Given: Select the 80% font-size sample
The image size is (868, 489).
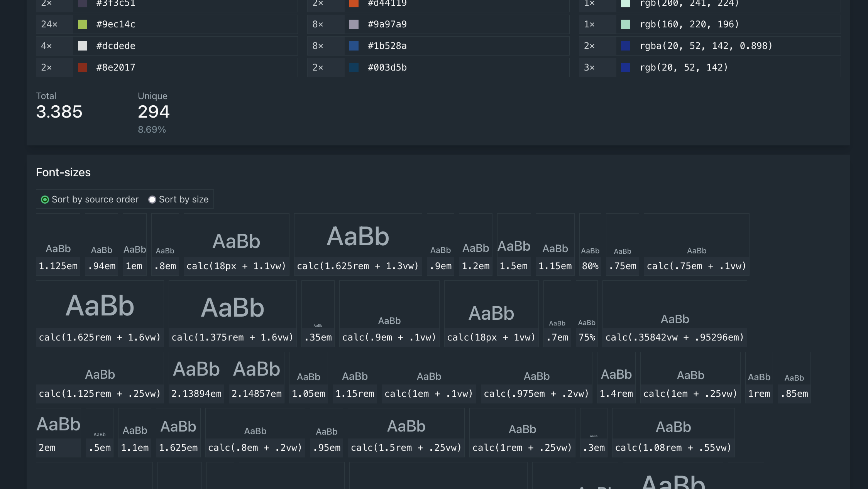Looking at the screenshot, I should (x=590, y=244).
